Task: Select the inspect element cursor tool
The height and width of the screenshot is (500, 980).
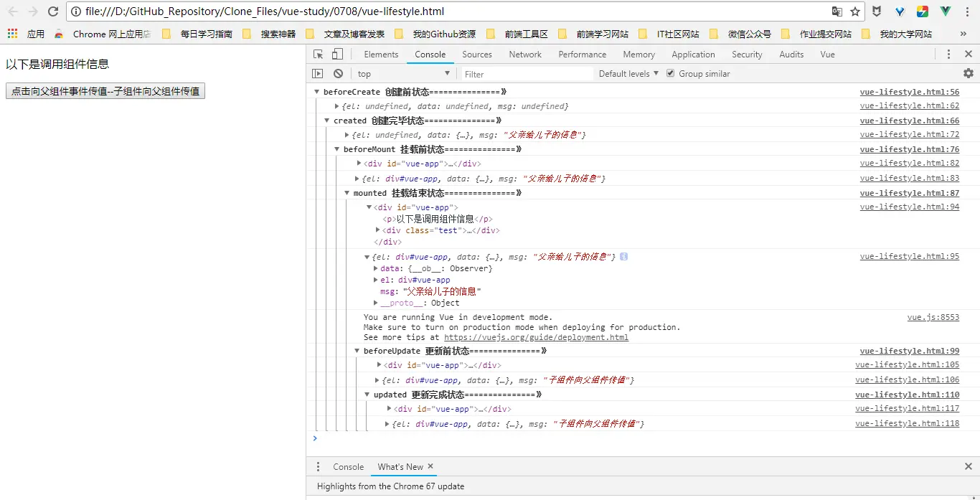Action: tap(317, 54)
